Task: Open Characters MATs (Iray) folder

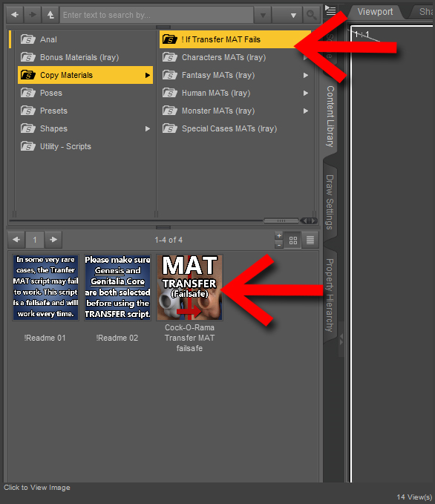Action: coord(235,57)
